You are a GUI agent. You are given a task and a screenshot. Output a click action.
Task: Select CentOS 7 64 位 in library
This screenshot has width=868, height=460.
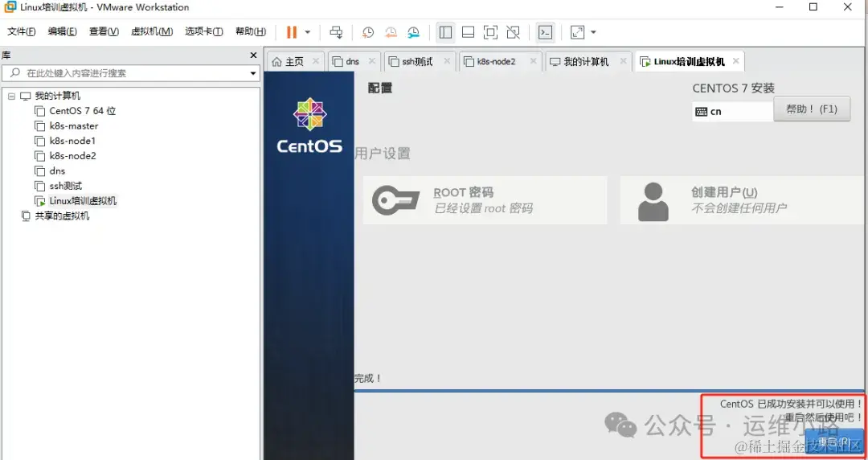click(83, 111)
